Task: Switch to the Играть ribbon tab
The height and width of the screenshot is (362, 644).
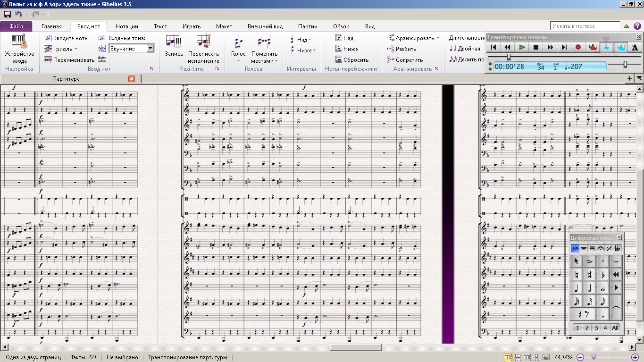Action: click(x=192, y=26)
